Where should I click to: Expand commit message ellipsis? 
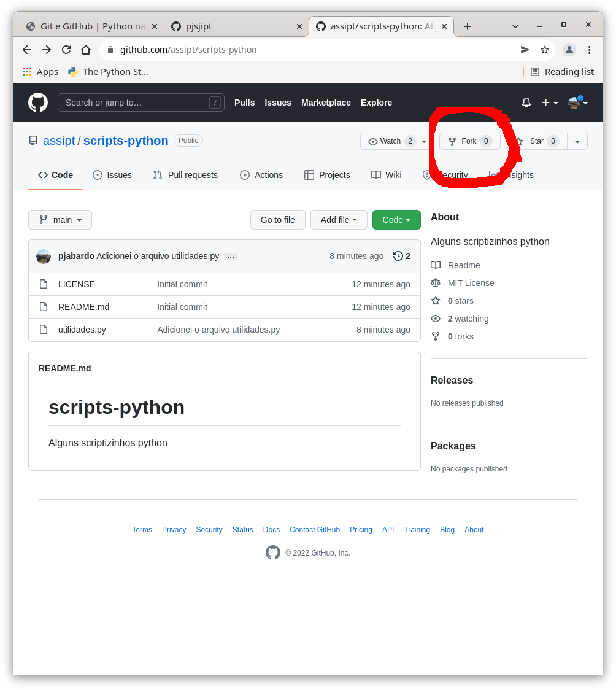(x=231, y=257)
